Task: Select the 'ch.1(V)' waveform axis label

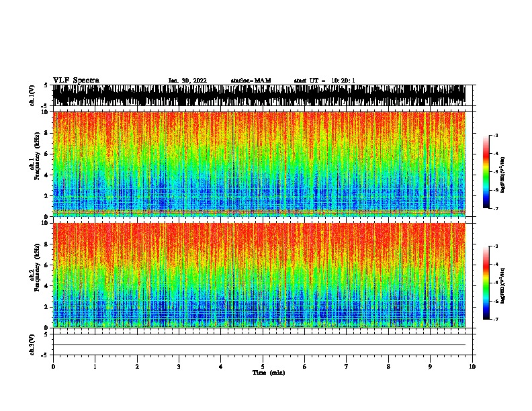Action: [x=32, y=95]
